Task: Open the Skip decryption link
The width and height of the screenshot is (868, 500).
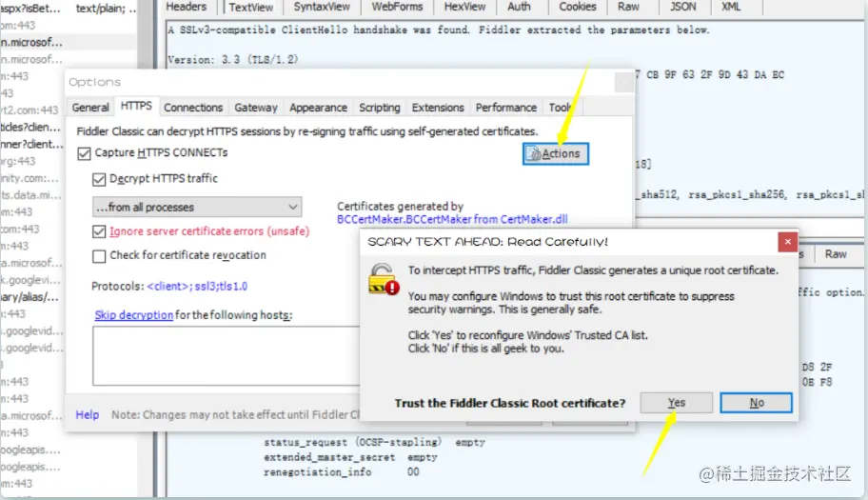Action: (133, 315)
